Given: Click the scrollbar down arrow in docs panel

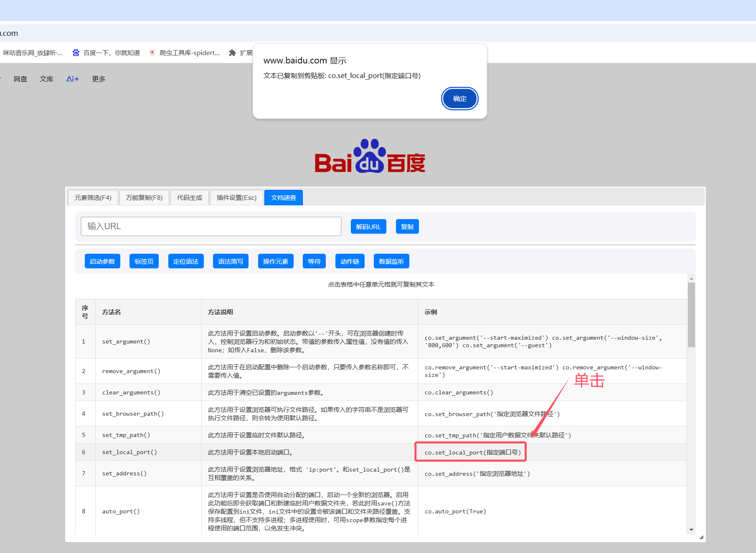Looking at the screenshot, I should pyautogui.click(x=691, y=530).
